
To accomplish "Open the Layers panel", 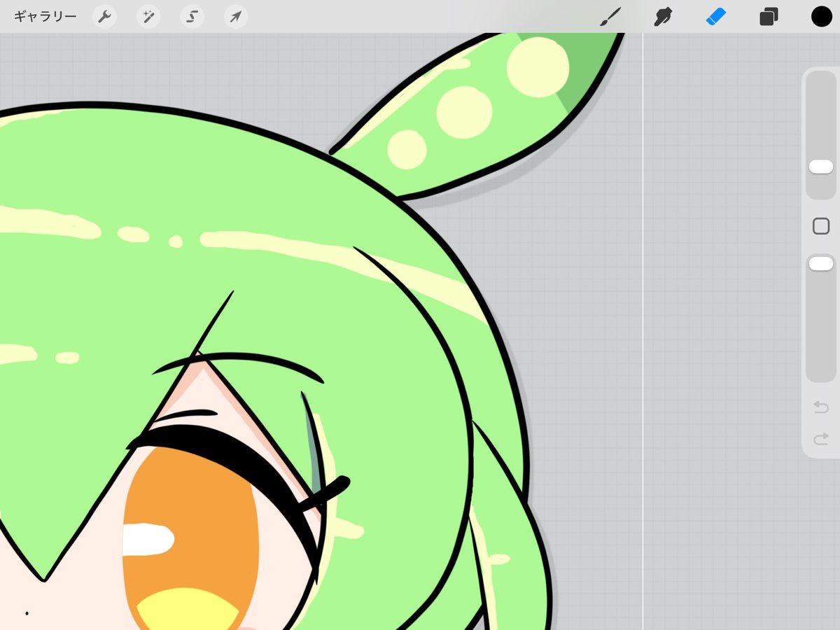I will pyautogui.click(x=768, y=16).
